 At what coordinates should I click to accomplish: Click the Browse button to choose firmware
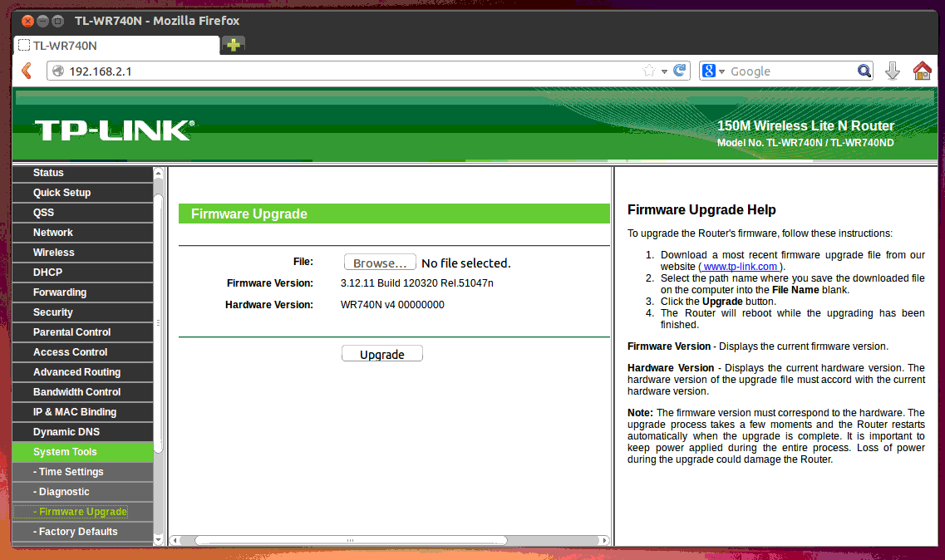tap(380, 262)
